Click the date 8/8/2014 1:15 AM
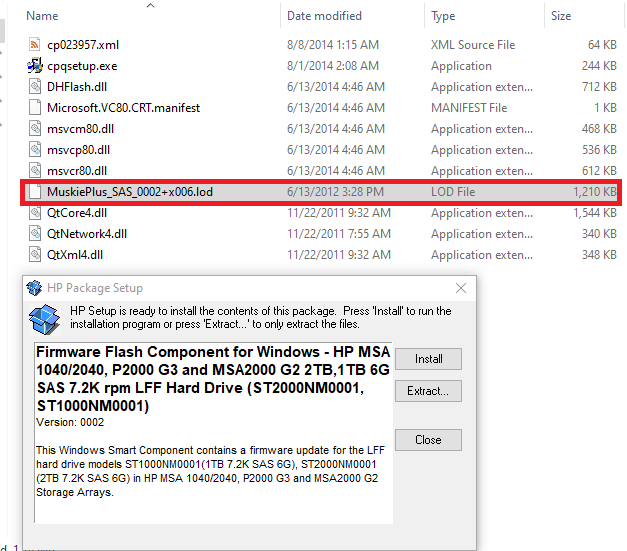 [x=333, y=44]
